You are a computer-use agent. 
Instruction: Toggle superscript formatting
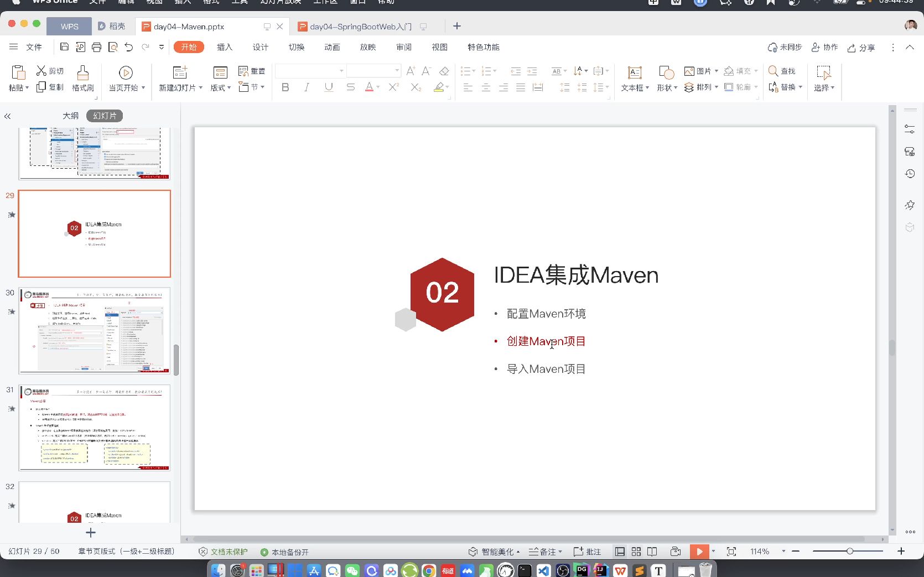click(x=393, y=87)
